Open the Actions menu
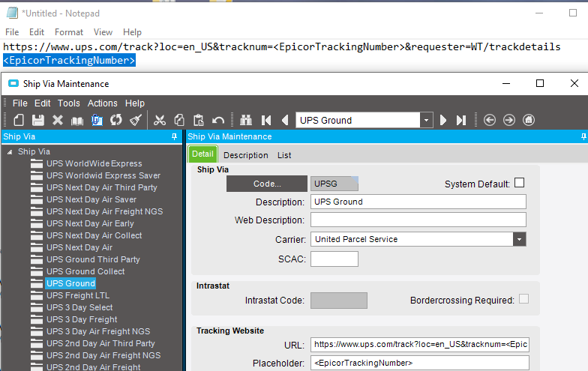The image size is (588, 371). click(102, 103)
